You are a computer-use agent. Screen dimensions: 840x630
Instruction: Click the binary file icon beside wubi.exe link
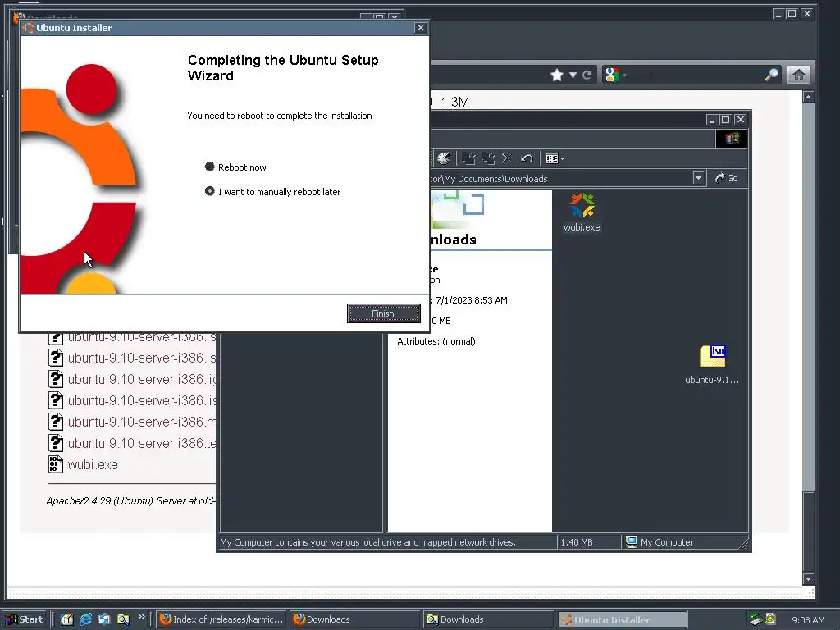(56, 464)
